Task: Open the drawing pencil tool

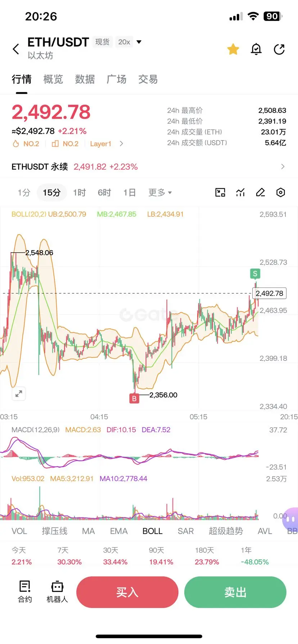Action: (261, 193)
